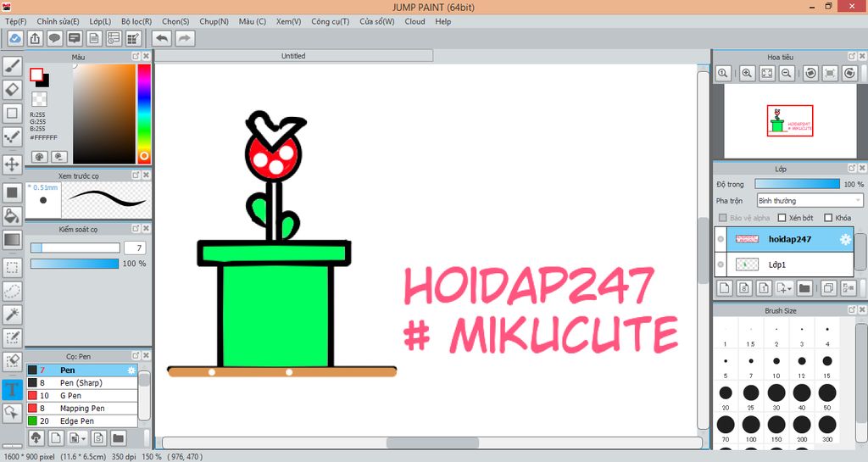Screen dimensions: 868x462
Task: Select the Bucket fill tool
Action: (12, 216)
